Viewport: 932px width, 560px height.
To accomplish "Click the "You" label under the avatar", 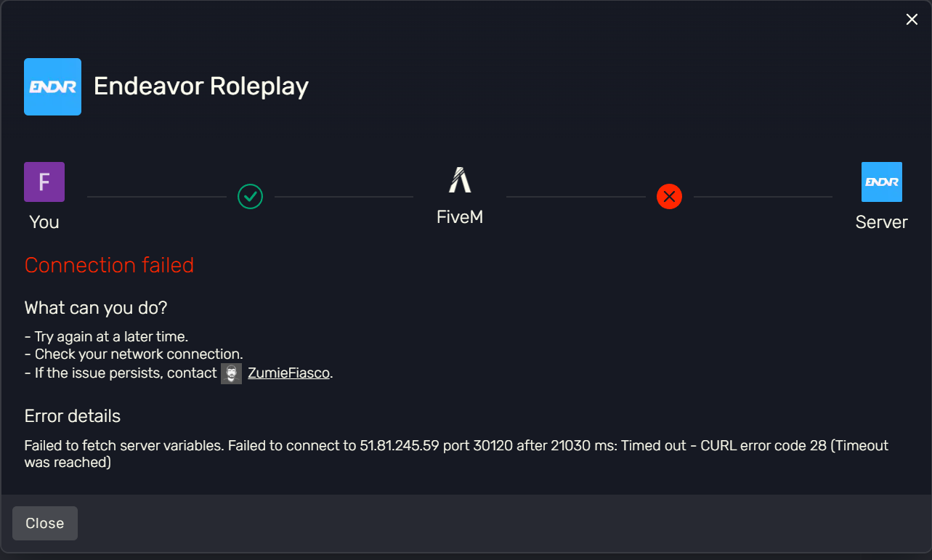I will 44,222.
